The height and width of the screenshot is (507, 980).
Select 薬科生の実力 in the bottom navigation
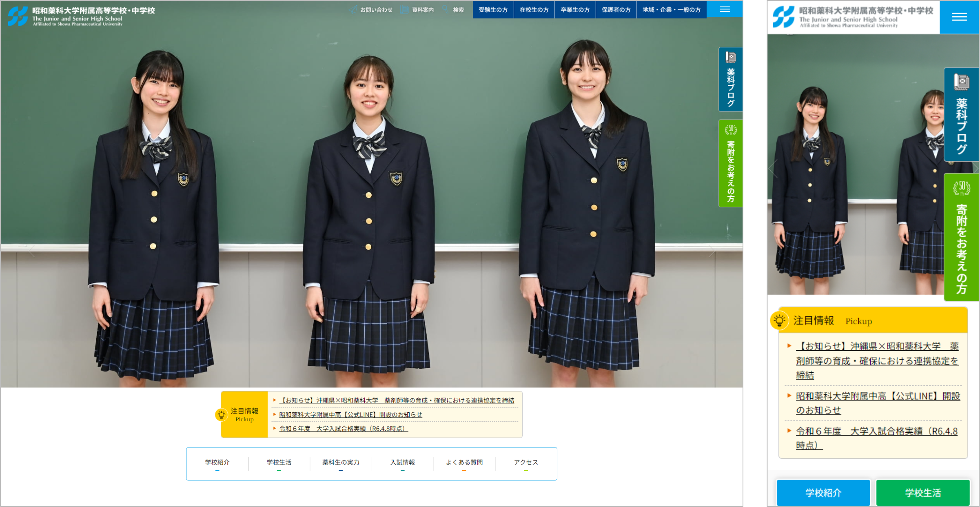point(341,463)
